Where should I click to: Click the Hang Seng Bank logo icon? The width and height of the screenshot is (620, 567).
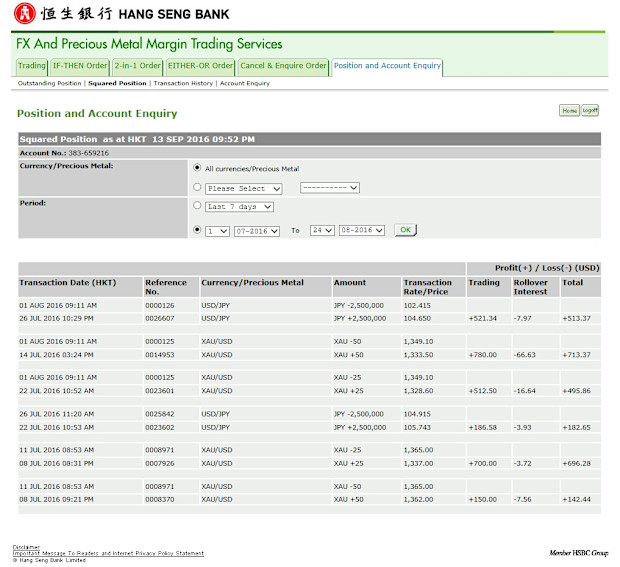[x=25, y=13]
